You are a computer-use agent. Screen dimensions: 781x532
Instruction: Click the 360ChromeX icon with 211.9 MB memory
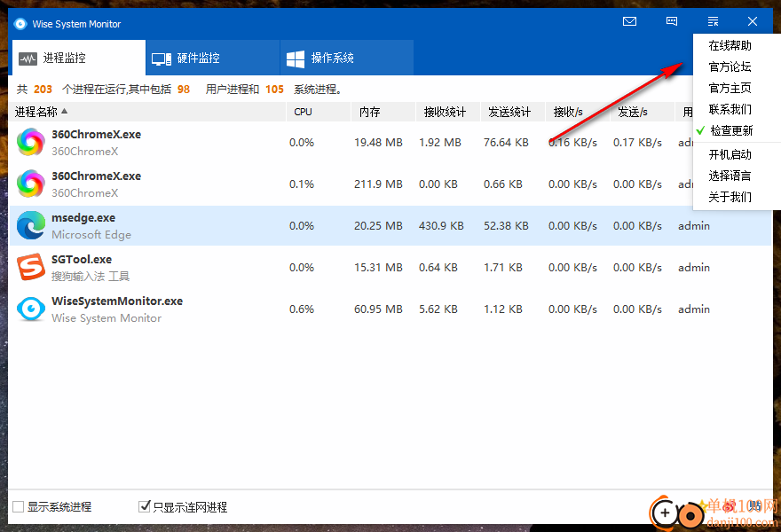[x=31, y=184]
